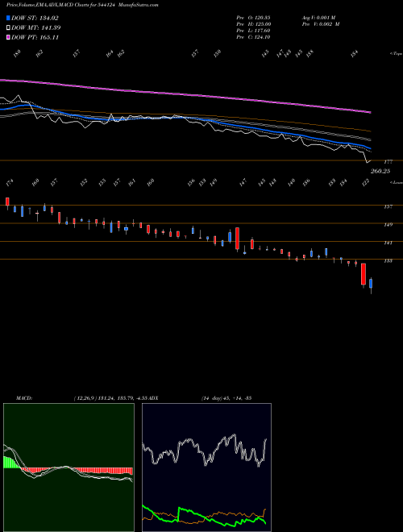
Task: Select the 'DOW PT: 165.11' legend text
Action: coord(35,38)
